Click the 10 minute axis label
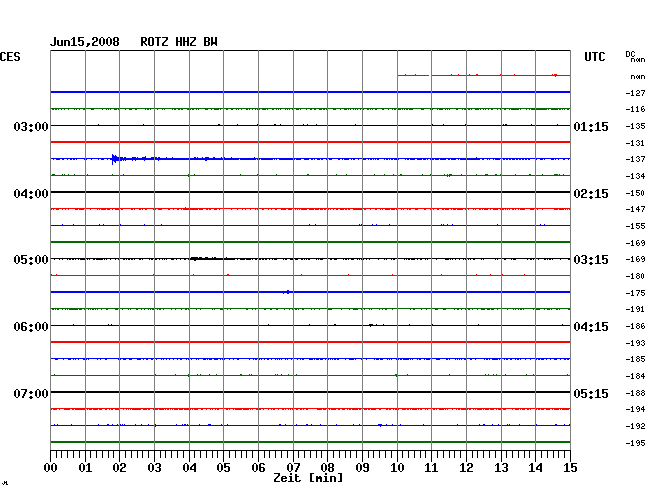The image size is (650, 494). 397,468
